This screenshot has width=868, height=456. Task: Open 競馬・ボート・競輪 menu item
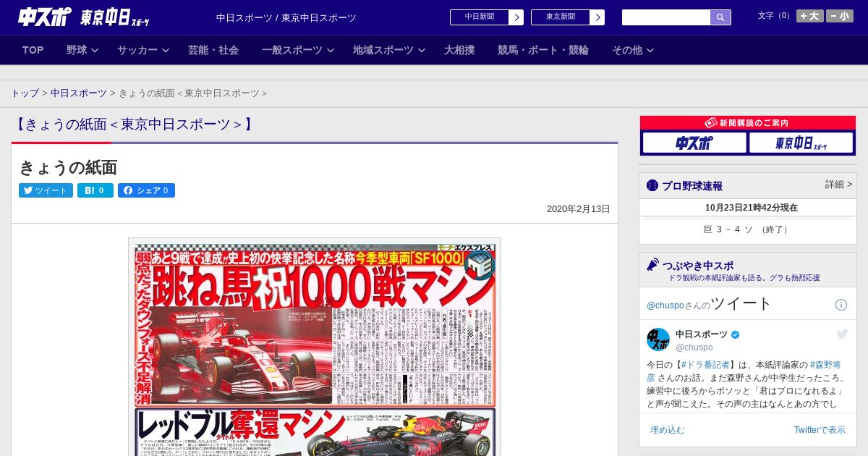tap(543, 50)
